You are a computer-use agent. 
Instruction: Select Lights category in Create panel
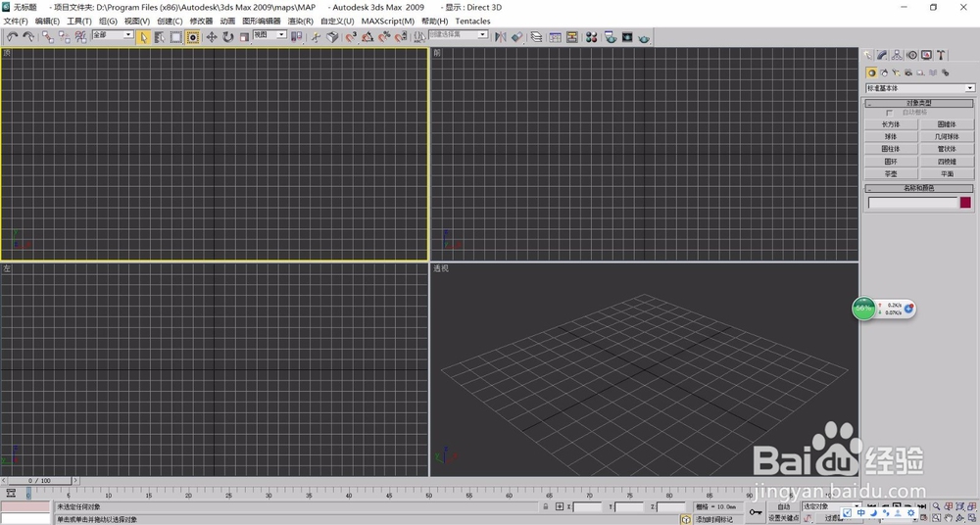pos(897,72)
